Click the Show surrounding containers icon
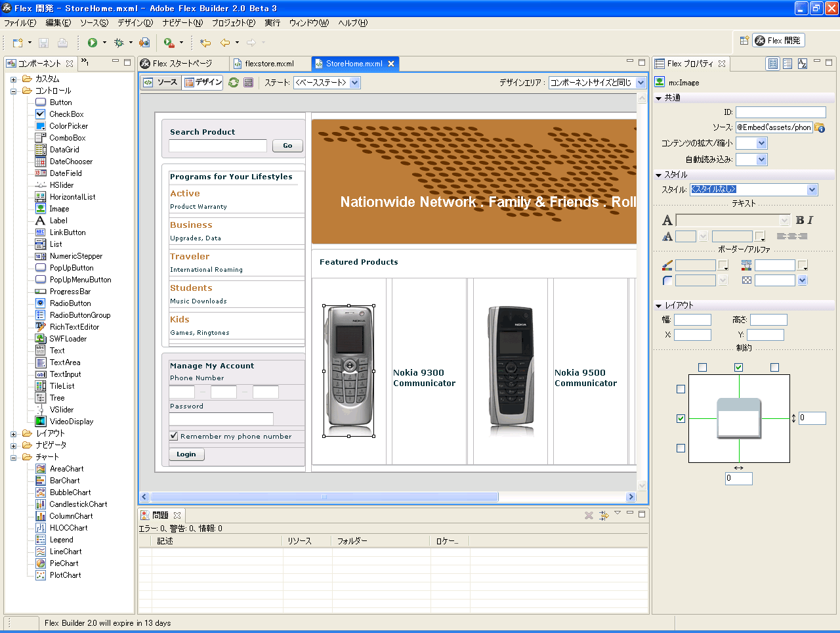The height and width of the screenshot is (633, 840). 248,83
